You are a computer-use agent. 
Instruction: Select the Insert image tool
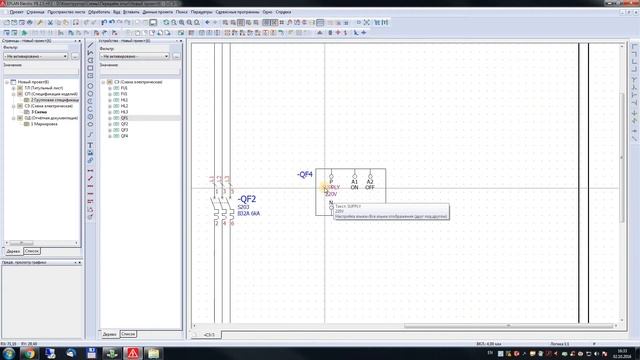(x=91, y=153)
